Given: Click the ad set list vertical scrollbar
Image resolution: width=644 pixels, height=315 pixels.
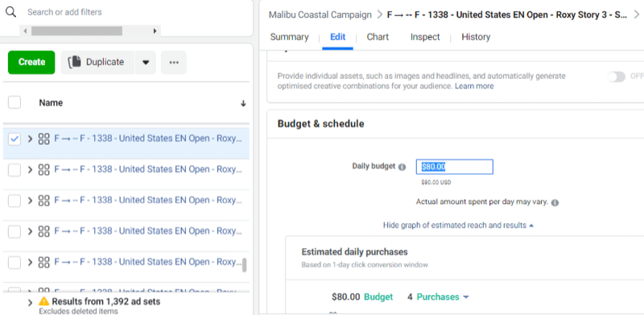Looking at the screenshot, I should point(245,265).
